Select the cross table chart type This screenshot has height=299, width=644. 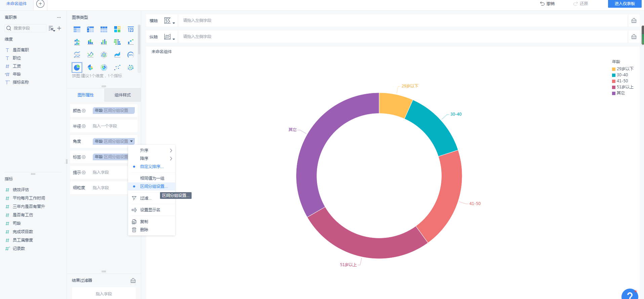point(90,30)
